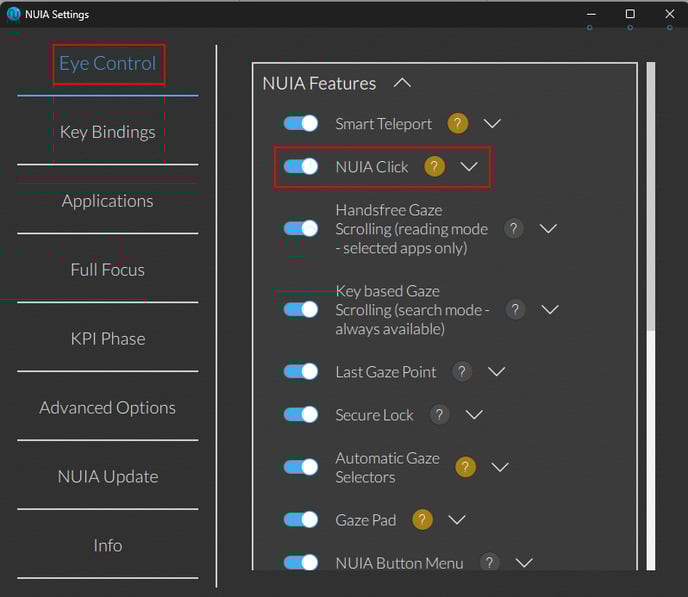Maximize the NUIA Settings window
The image size is (688, 597).
click(x=630, y=14)
